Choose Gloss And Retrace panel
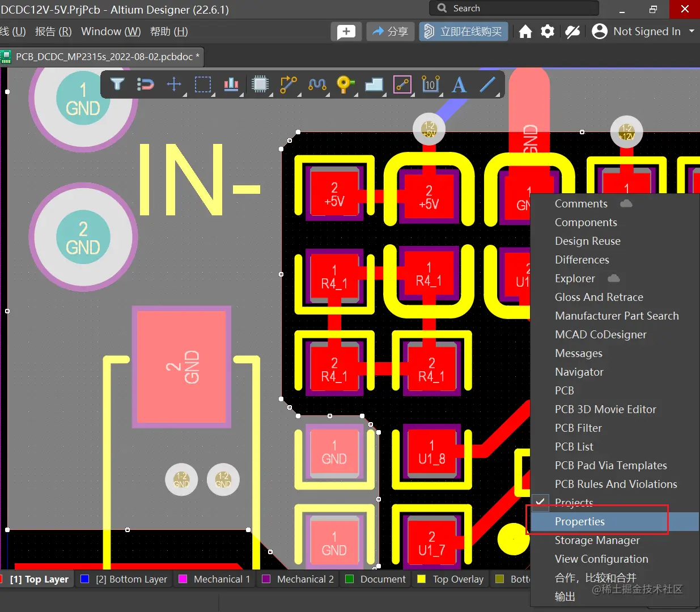 point(615,297)
